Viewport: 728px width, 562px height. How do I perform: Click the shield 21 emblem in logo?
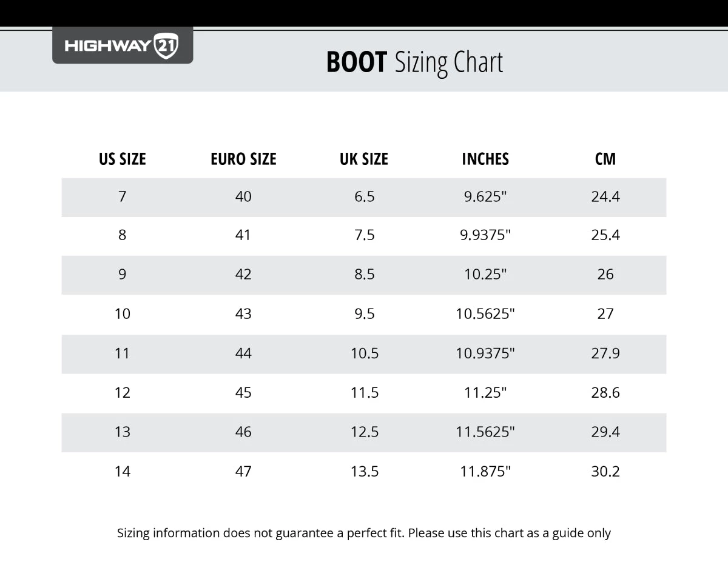tap(166, 45)
